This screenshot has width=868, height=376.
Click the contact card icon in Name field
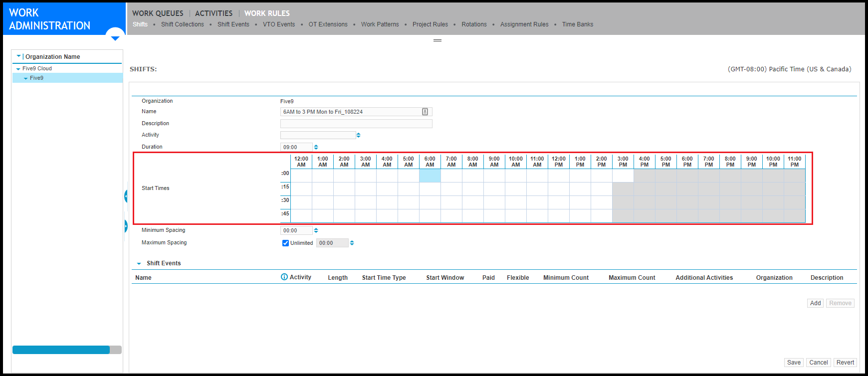pyautogui.click(x=425, y=112)
